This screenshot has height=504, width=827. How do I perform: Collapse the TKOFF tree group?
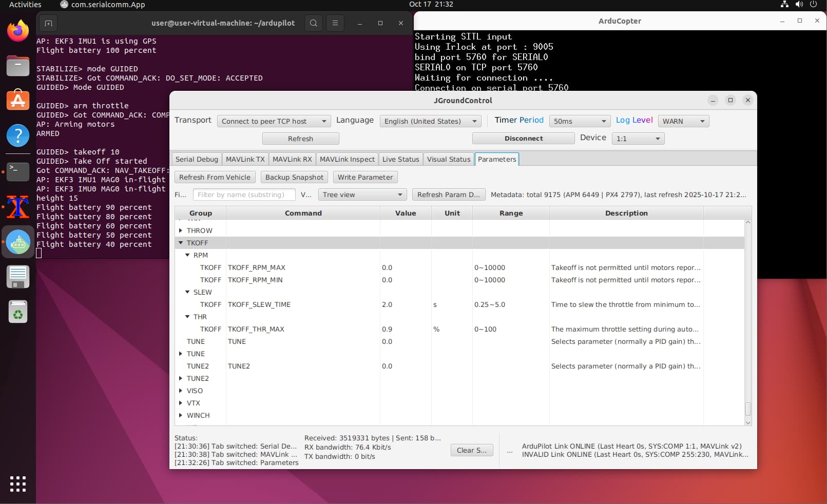[181, 243]
